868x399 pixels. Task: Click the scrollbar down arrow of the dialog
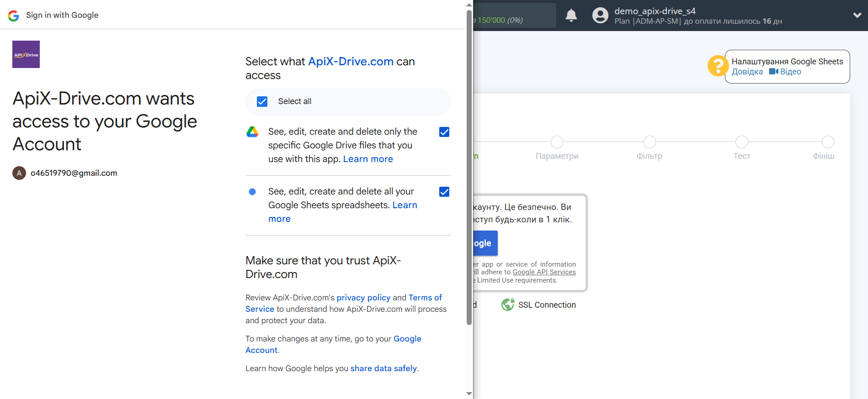click(x=469, y=394)
